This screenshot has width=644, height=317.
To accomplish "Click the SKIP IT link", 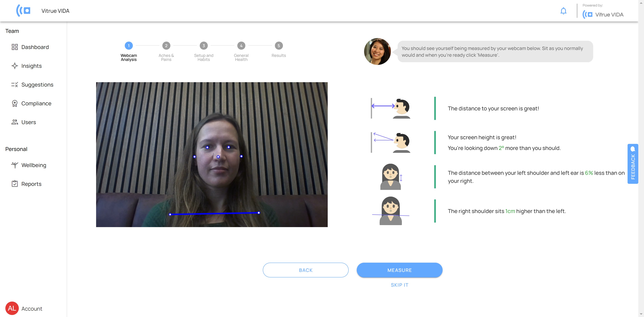I will pyautogui.click(x=399, y=285).
